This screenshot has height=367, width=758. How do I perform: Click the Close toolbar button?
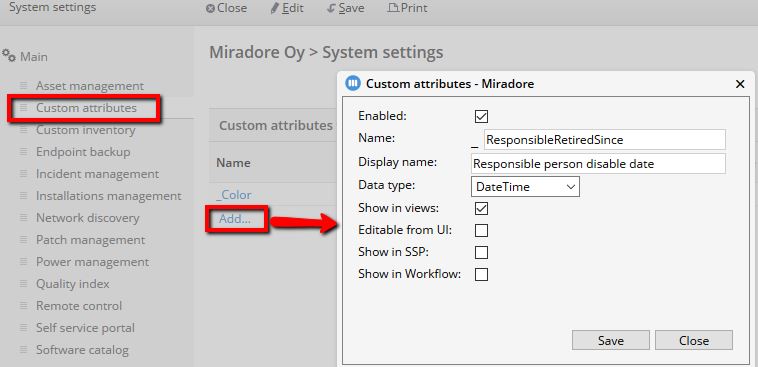pos(226,8)
